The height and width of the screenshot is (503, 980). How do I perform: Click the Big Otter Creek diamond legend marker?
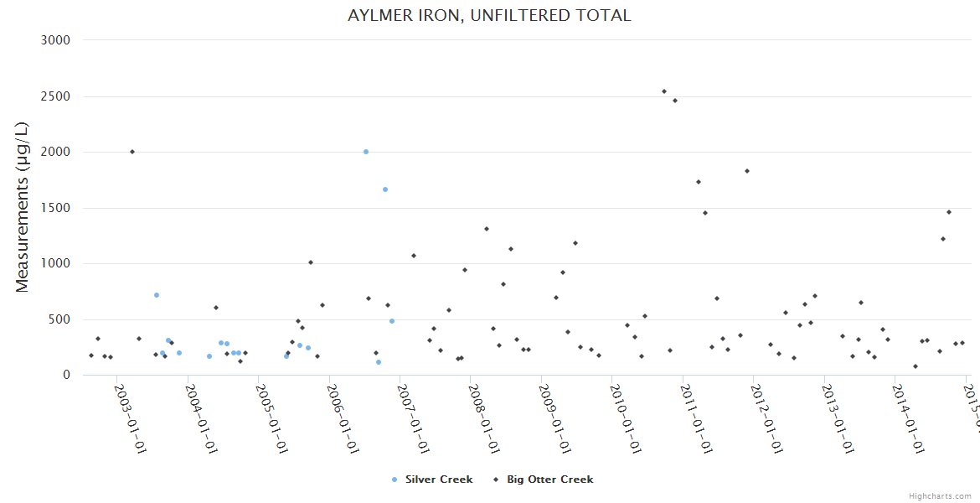tap(496, 480)
